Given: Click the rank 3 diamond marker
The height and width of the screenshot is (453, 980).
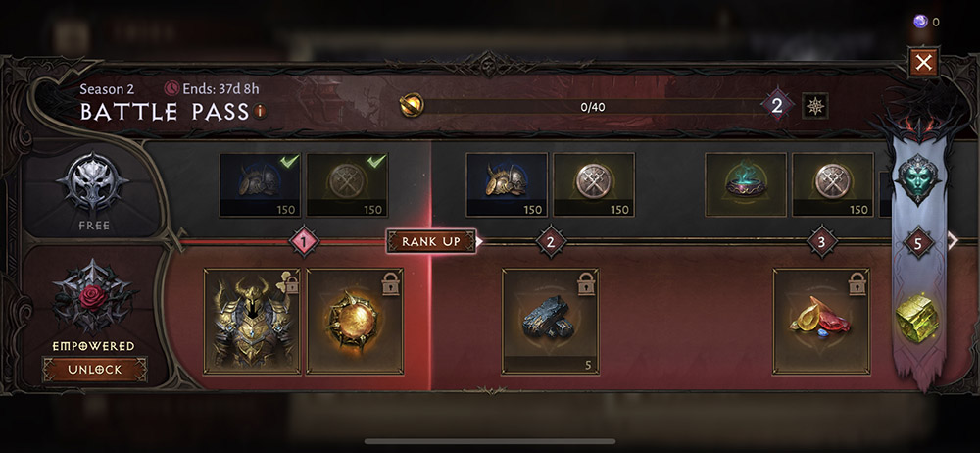Looking at the screenshot, I should 821,241.
